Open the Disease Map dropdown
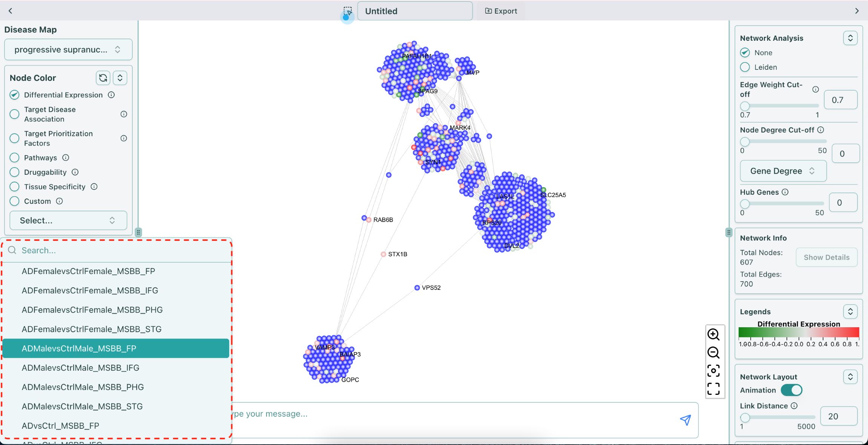 click(68, 49)
